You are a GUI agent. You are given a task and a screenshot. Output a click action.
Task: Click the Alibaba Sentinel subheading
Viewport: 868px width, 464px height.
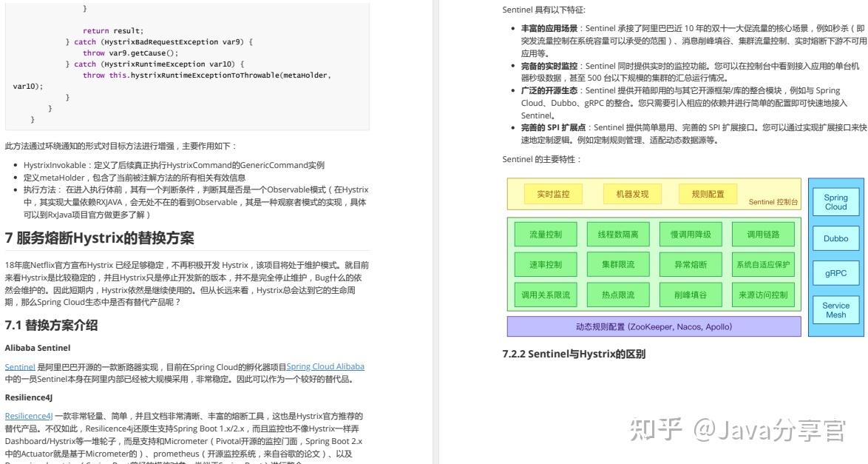point(38,348)
